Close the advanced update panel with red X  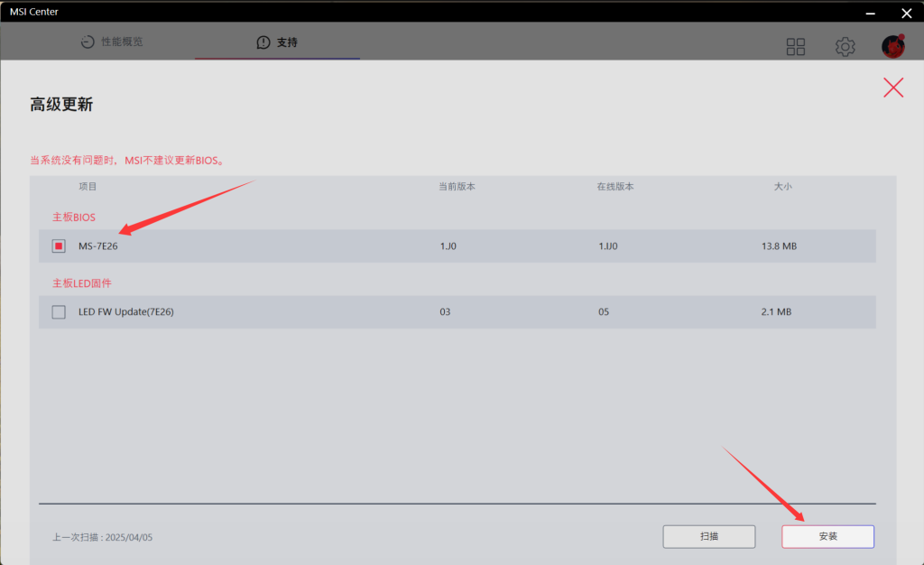893,88
